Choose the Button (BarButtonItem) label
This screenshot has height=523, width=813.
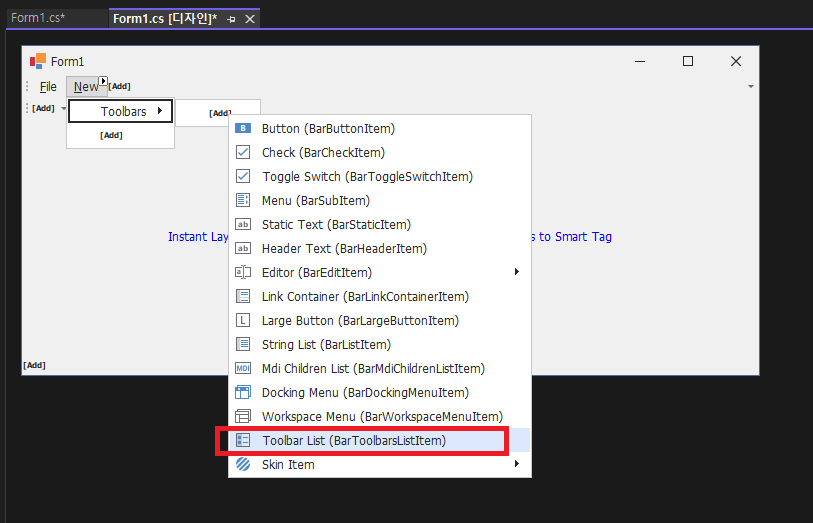pyautogui.click(x=328, y=129)
